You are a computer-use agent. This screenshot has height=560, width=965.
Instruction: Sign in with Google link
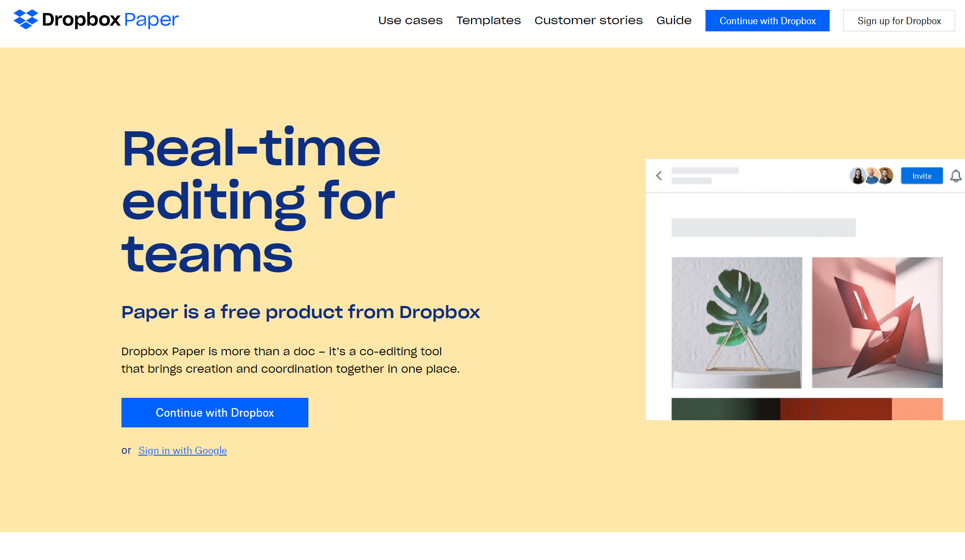[x=182, y=450]
